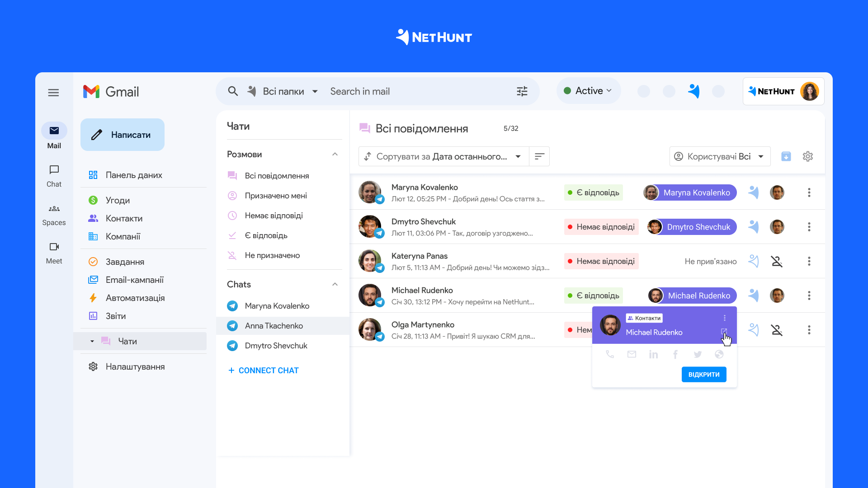Open Anna Tkachenko chat

pos(283,326)
